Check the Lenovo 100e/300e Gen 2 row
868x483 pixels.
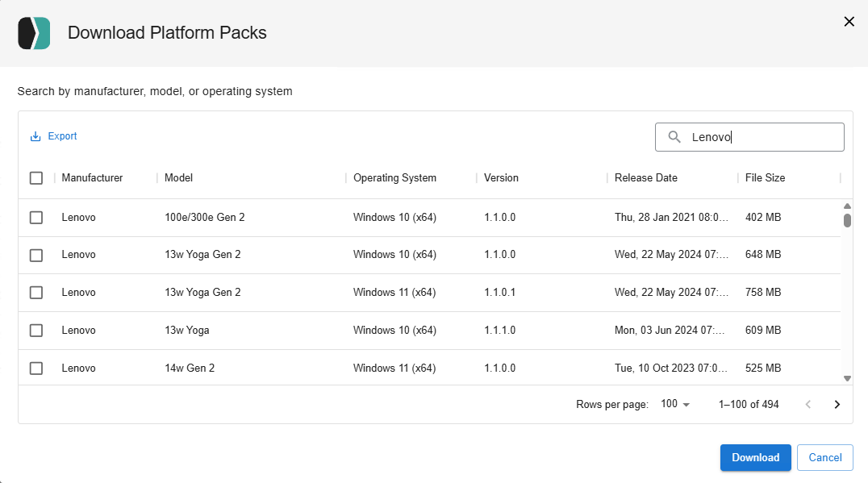coord(36,218)
